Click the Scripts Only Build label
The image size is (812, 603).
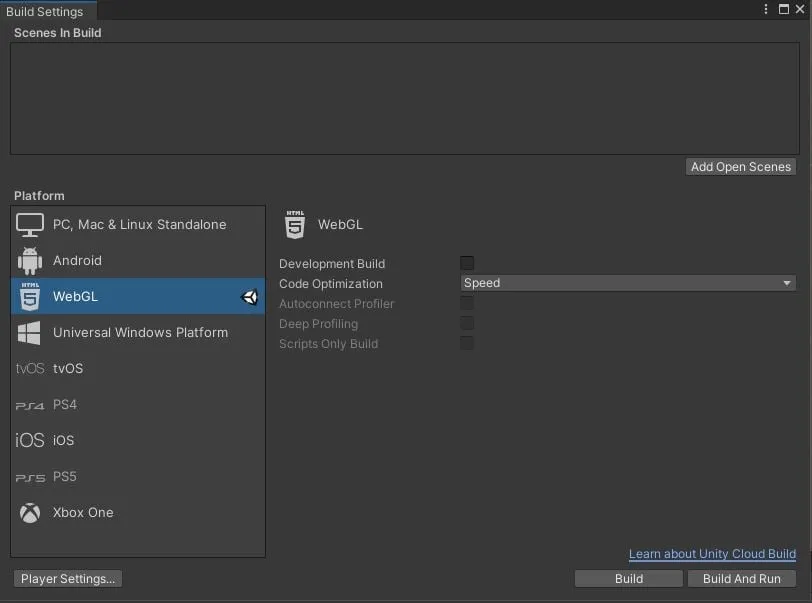(328, 343)
